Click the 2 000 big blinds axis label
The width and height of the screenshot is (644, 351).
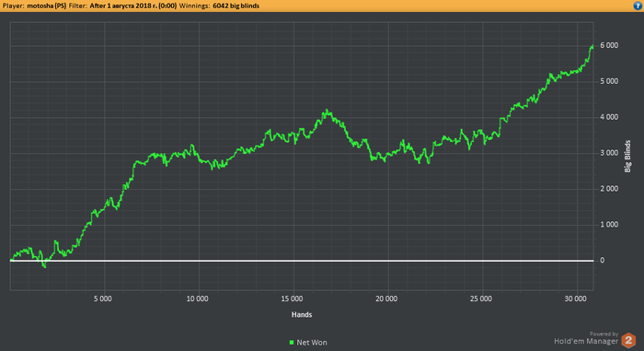609,189
